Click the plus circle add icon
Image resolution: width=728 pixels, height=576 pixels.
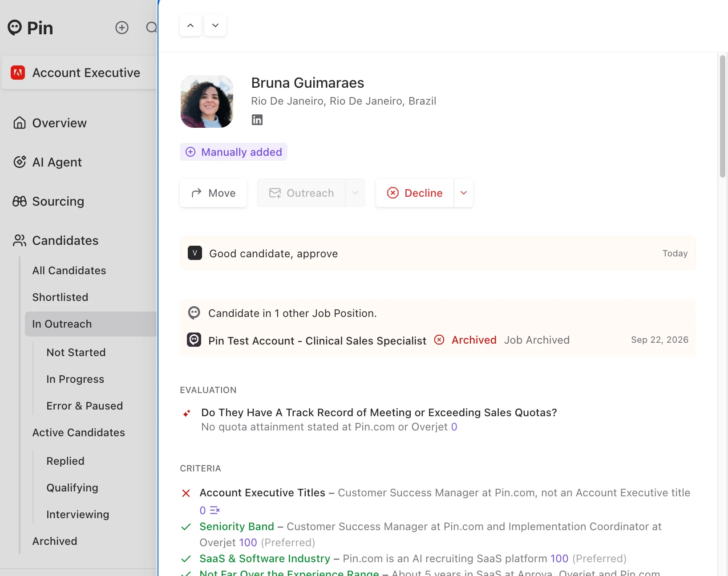pos(122,28)
